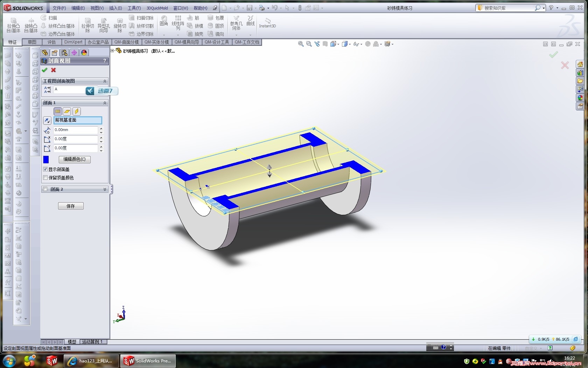588x368 pixels.
Task: Cancel section view with red X
Action: [54, 70]
